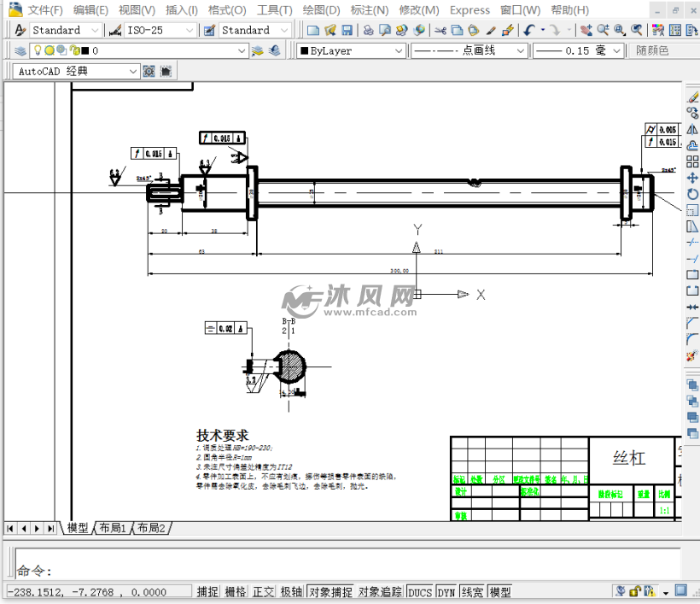
Task: Click the Save icon in toolbar
Action: 347,30
